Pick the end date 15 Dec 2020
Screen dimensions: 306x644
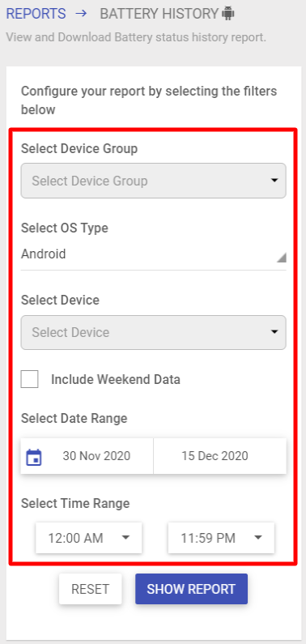tap(215, 456)
